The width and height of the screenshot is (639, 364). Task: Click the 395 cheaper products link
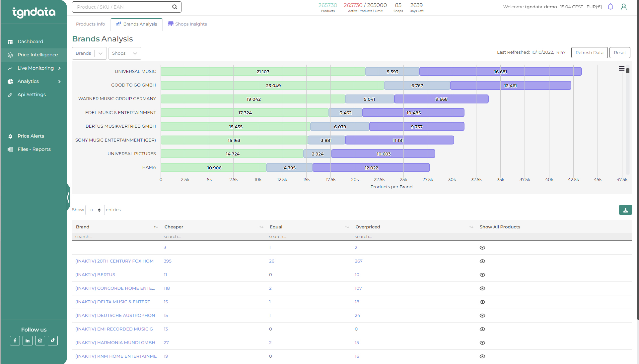click(x=168, y=261)
